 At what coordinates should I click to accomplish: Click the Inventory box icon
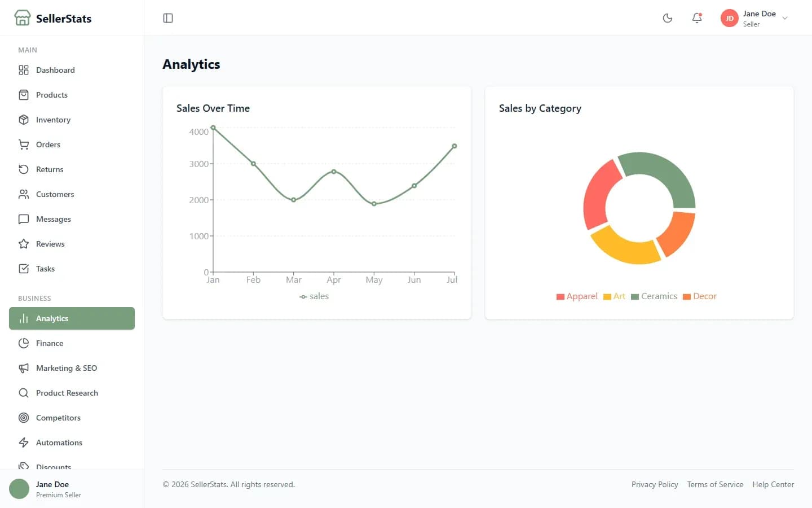[x=24, y=120]
